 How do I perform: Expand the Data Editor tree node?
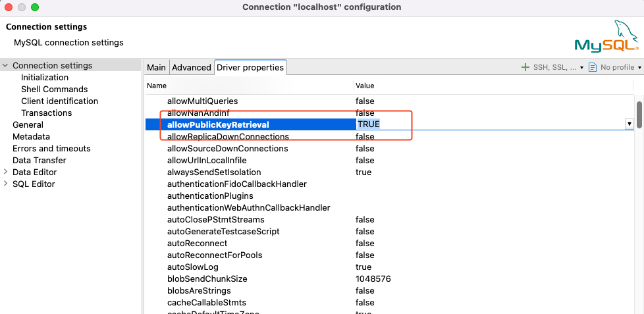pyautogui.click(x=5, y=172)
